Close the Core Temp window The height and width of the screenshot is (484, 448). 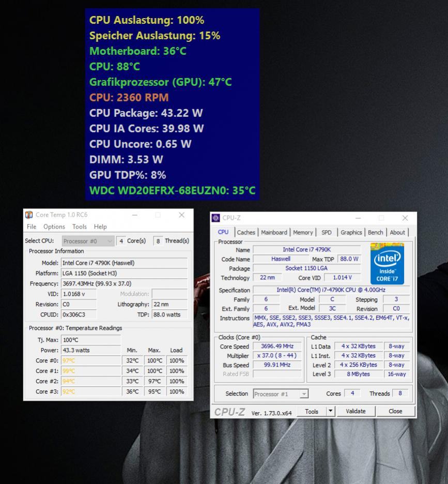pyautogui.click(x=182, y=215)
